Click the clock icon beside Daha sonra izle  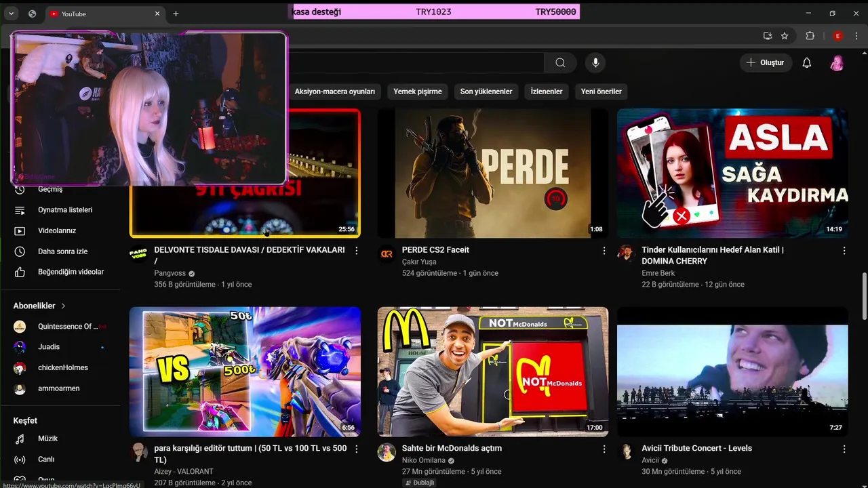(x=20, y=251)
